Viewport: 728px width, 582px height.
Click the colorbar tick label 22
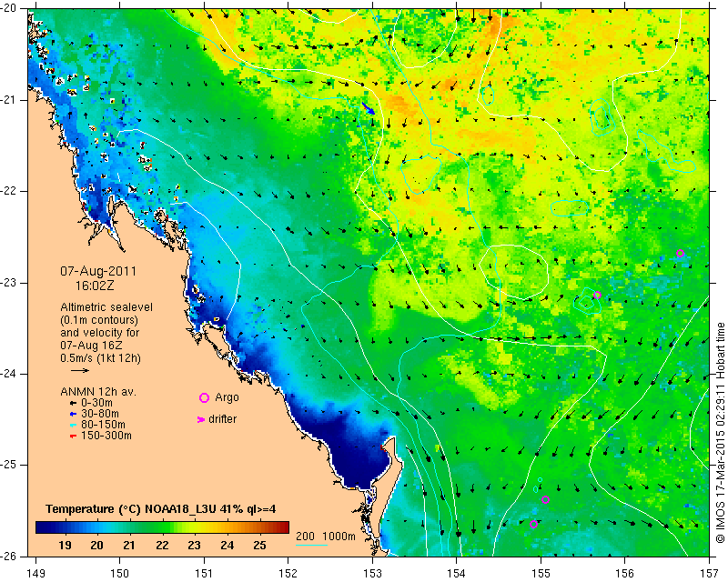point(162,546)
